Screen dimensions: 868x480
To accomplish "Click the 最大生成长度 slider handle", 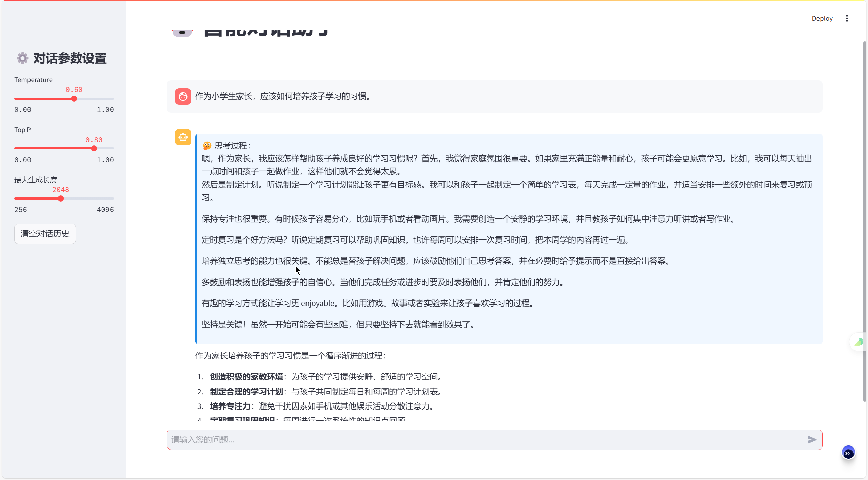I will tap(61, 199).
